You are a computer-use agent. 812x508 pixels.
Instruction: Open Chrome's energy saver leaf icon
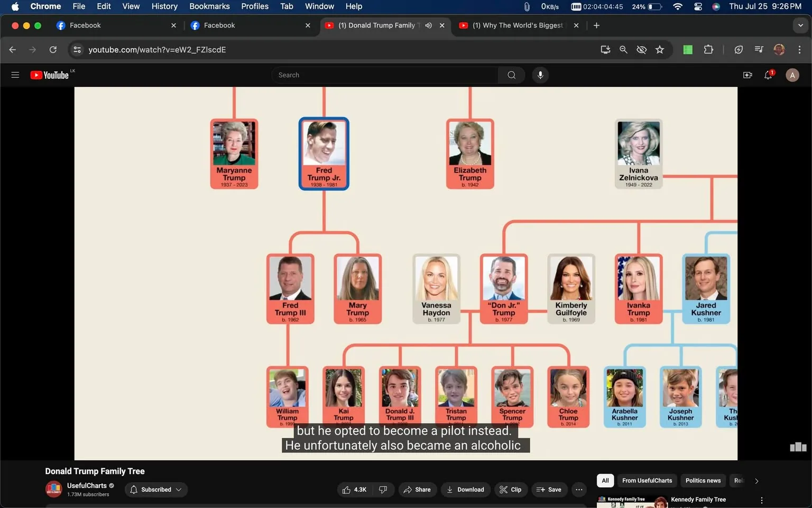coord(738,49)
